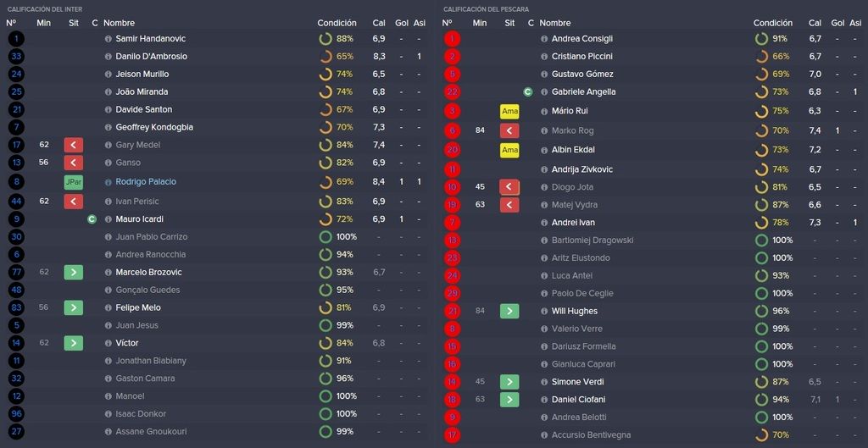Viewport: 868px width, 448px height.
Task: Open Felipe Melo player name link
Action: [x=138, y=307]
